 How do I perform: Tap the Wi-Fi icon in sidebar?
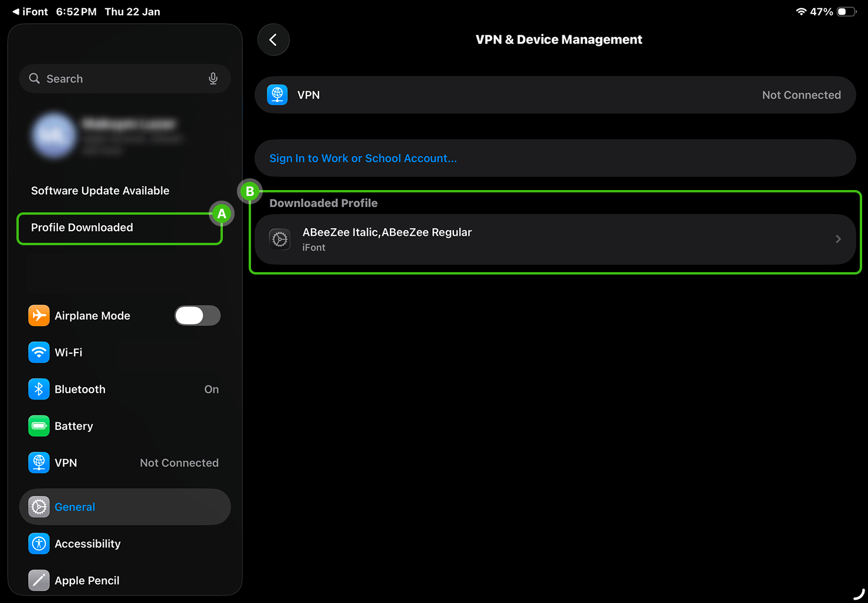[39, 353]
